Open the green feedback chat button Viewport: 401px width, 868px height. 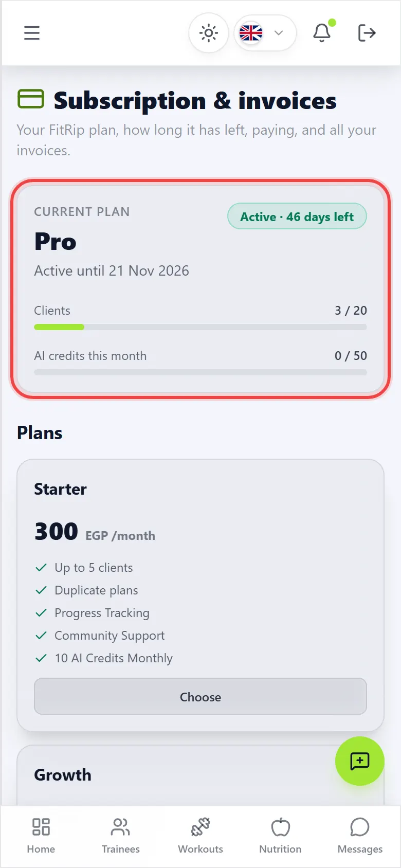click(360, 761)
